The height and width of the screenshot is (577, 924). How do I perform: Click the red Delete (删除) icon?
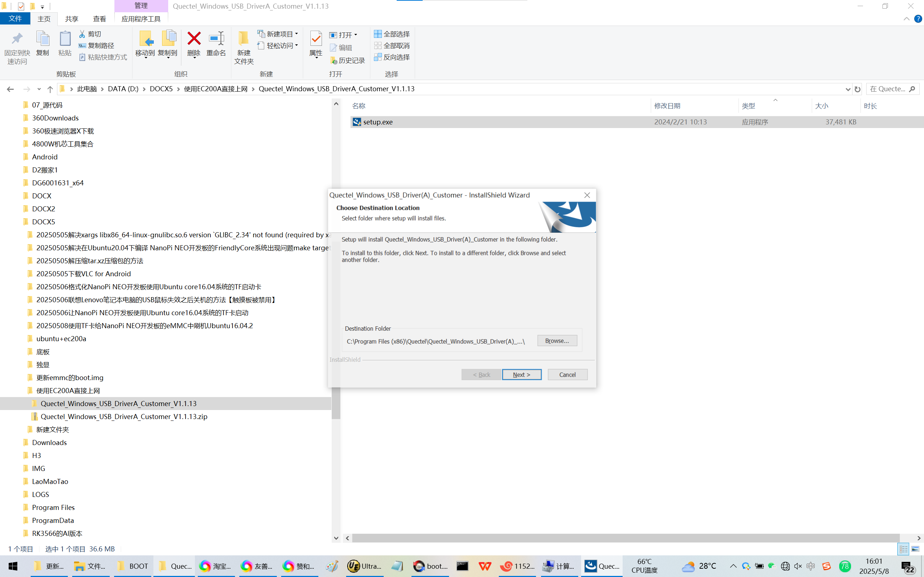click(x=193, y=39)
